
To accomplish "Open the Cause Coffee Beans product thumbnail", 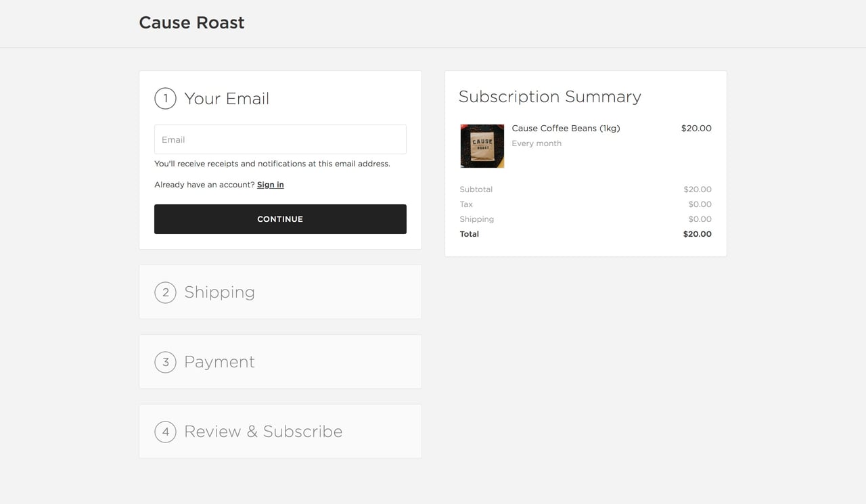I will (x=482, y=145).
